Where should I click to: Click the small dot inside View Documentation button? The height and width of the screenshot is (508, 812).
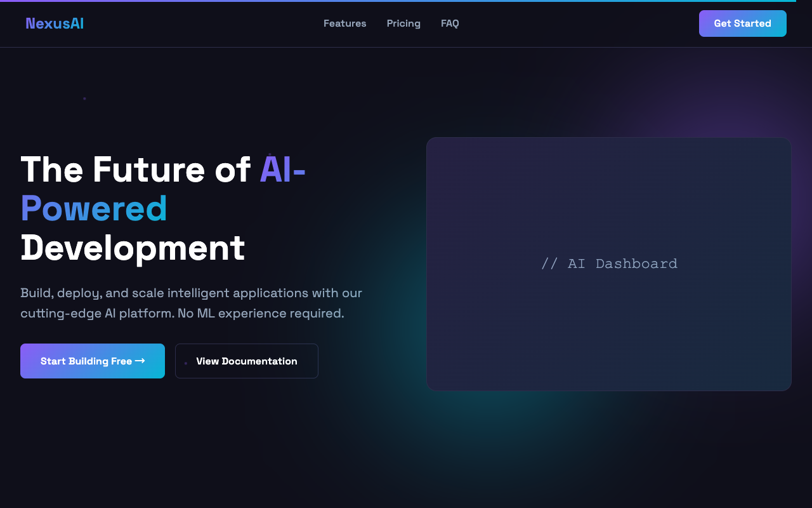186,363
